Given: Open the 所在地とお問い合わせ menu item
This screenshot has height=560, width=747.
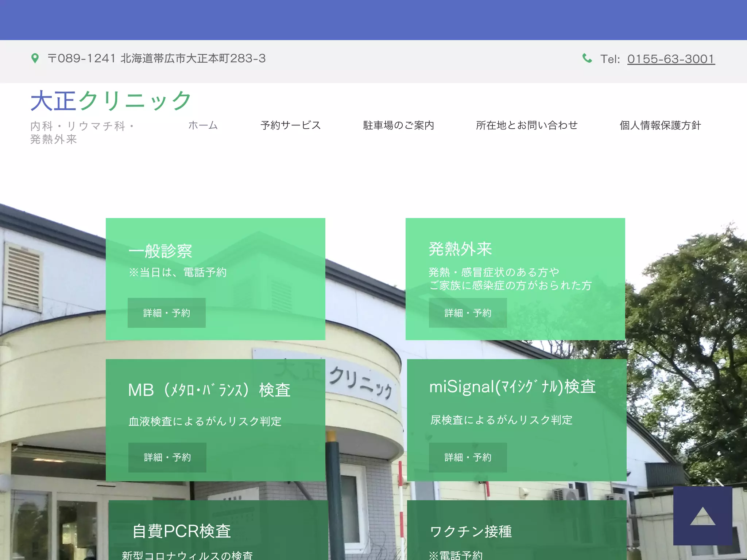Looking at the screenshot, I should (x=527, y=125).
